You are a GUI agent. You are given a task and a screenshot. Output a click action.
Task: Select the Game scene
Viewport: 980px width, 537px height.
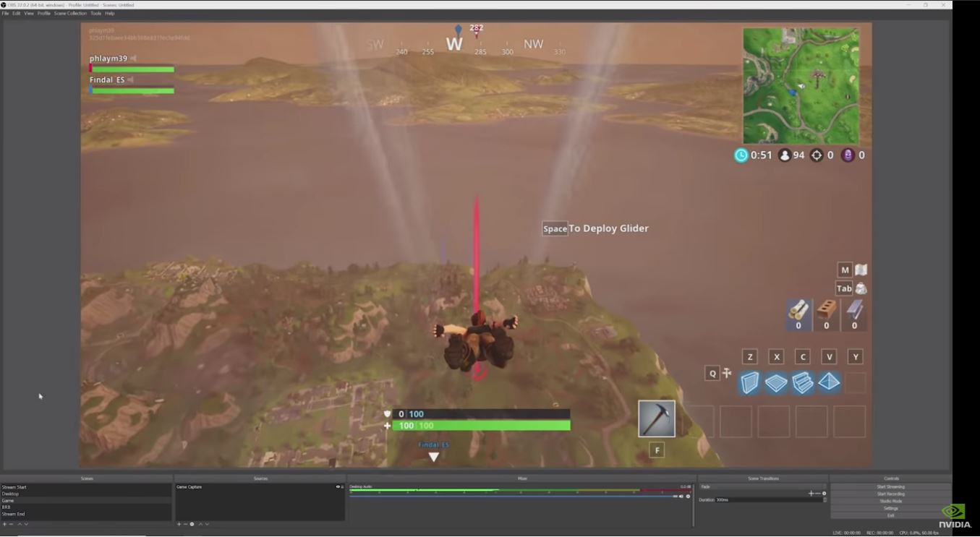tap(86, 500)
